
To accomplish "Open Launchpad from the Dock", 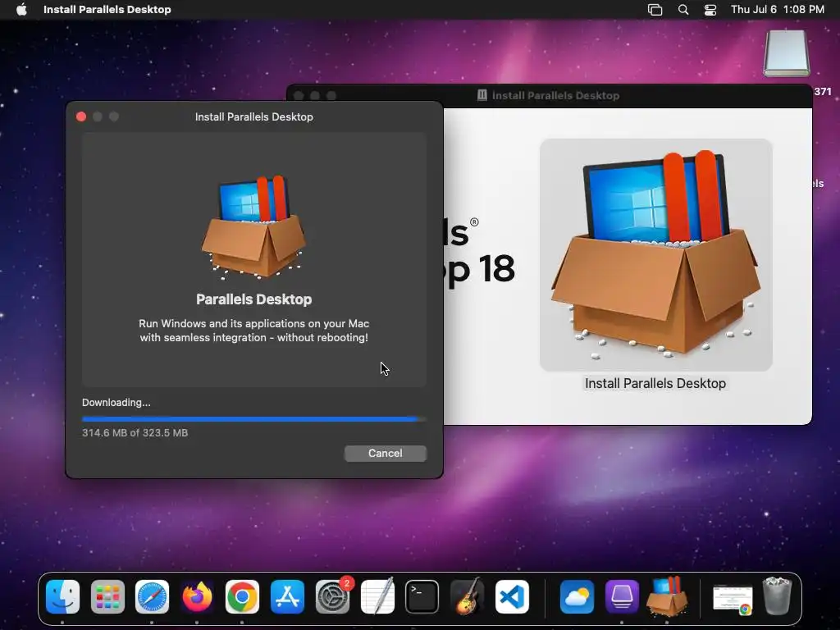I will click(x=107, y=597).
